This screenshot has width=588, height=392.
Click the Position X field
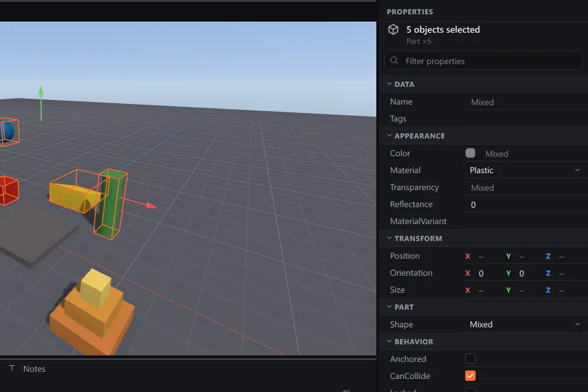click(x=483, y=256)
